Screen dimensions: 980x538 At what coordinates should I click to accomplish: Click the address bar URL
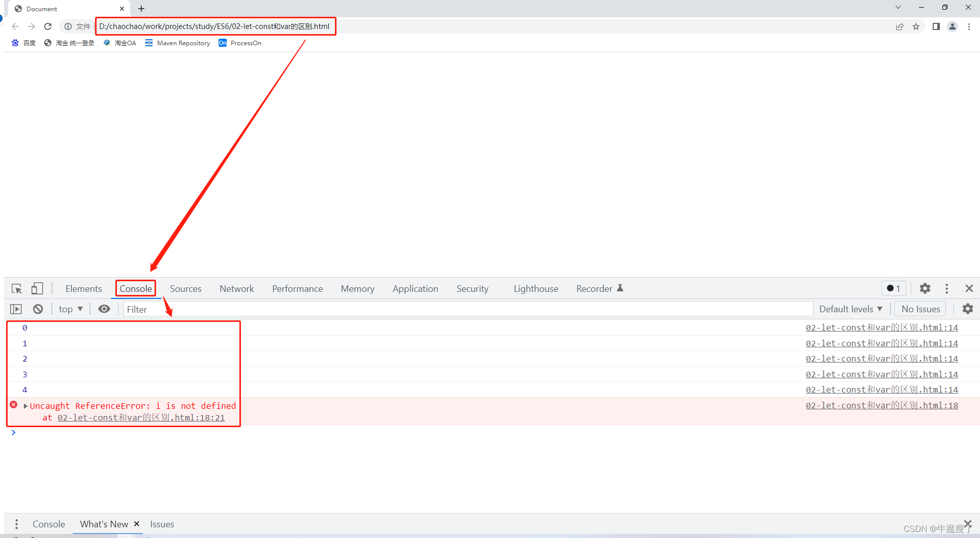coord(215,26)
